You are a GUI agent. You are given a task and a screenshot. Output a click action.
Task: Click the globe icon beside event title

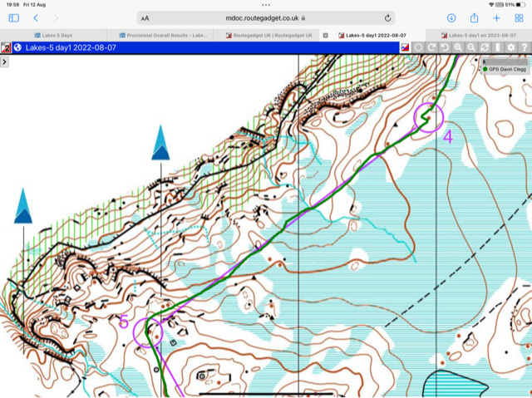17,48
